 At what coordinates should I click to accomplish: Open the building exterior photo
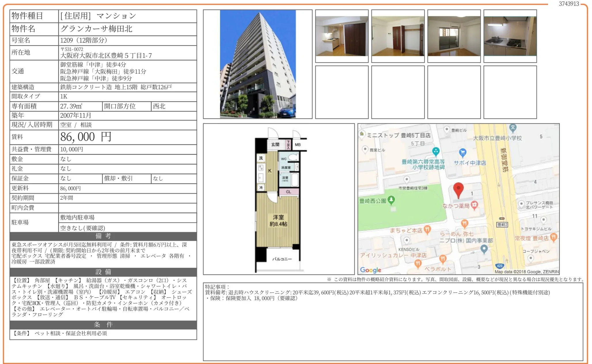pyautogui.click(x=258, y=64)
